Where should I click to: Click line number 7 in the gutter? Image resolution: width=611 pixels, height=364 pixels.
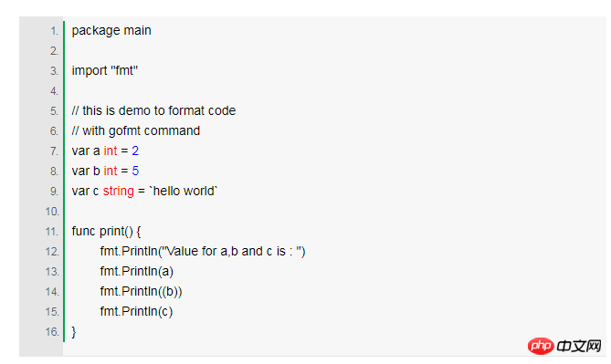coord(54,151)
